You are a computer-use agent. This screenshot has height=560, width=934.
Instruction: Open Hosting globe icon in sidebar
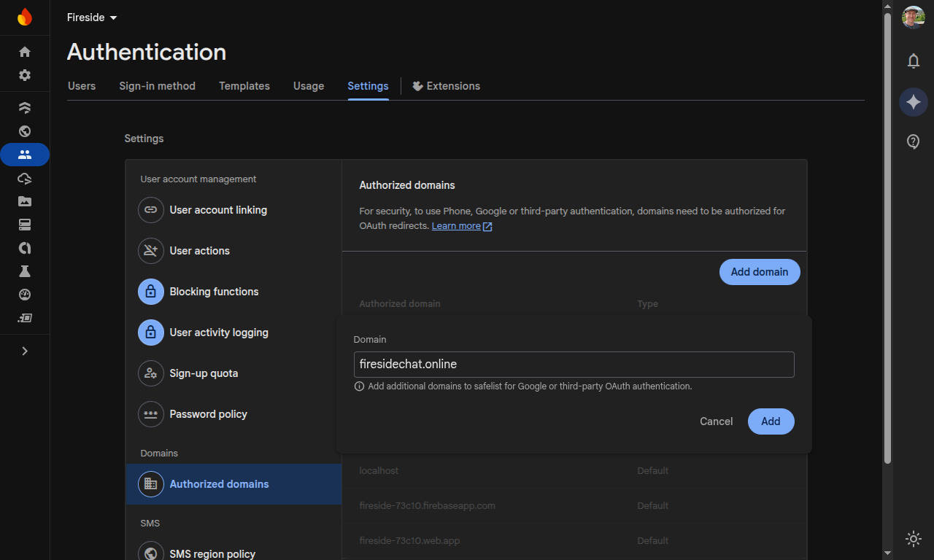pos(25,131)
